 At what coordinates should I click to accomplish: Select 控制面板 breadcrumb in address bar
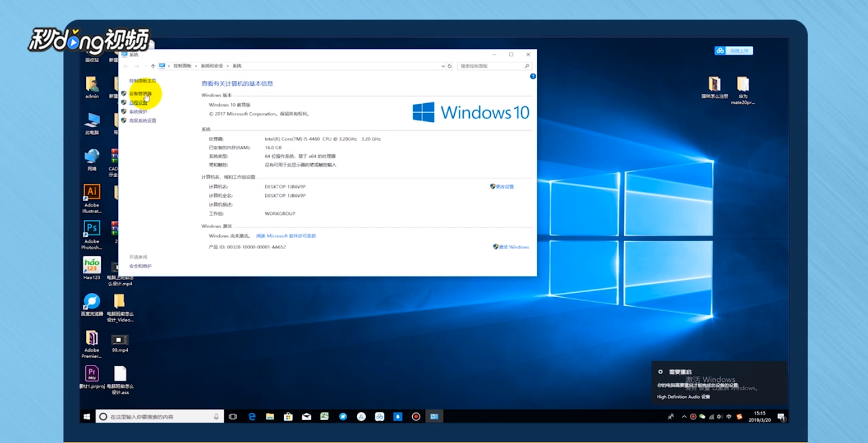pyautogui.click(x=182, y=66)
